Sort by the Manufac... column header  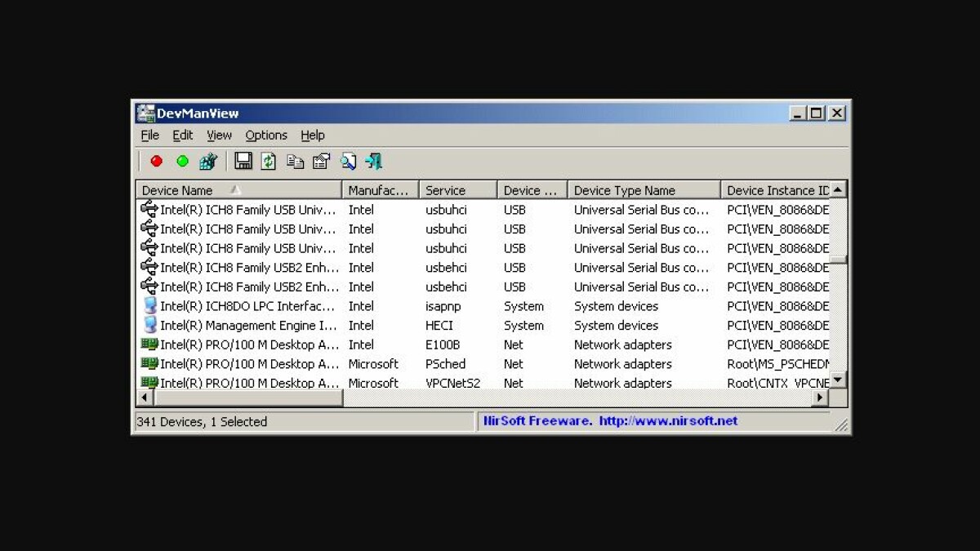[x=381, y=190]
